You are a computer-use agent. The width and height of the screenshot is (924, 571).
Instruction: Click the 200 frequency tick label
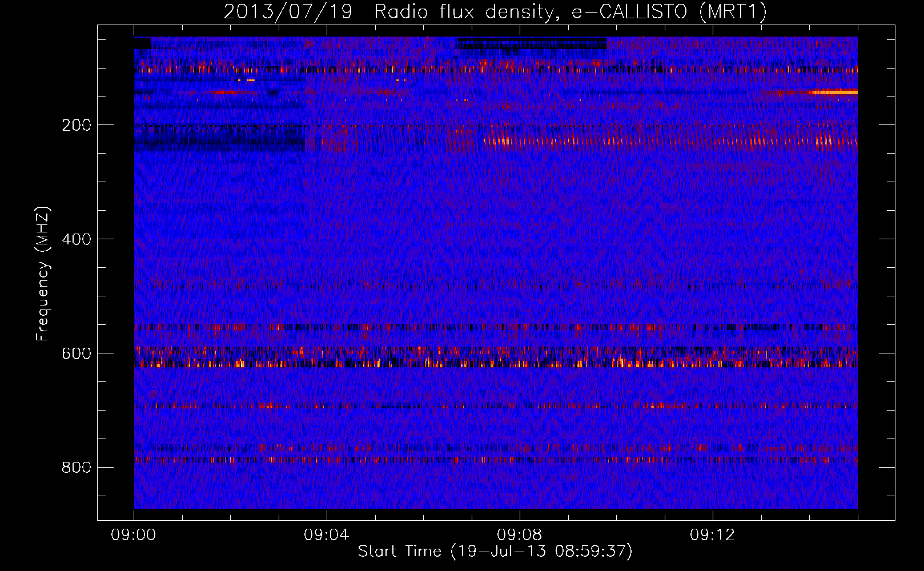[x=77, y=125]
